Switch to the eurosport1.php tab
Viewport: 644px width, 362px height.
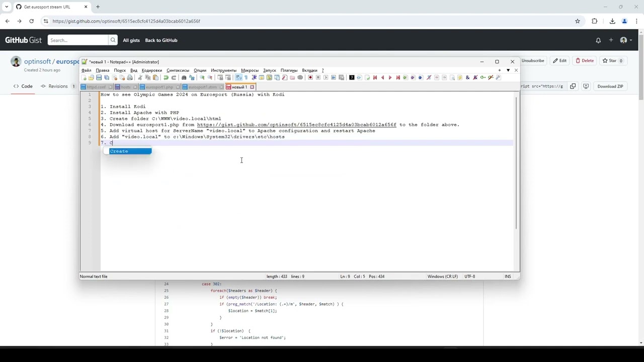click(x=159, y=87)
